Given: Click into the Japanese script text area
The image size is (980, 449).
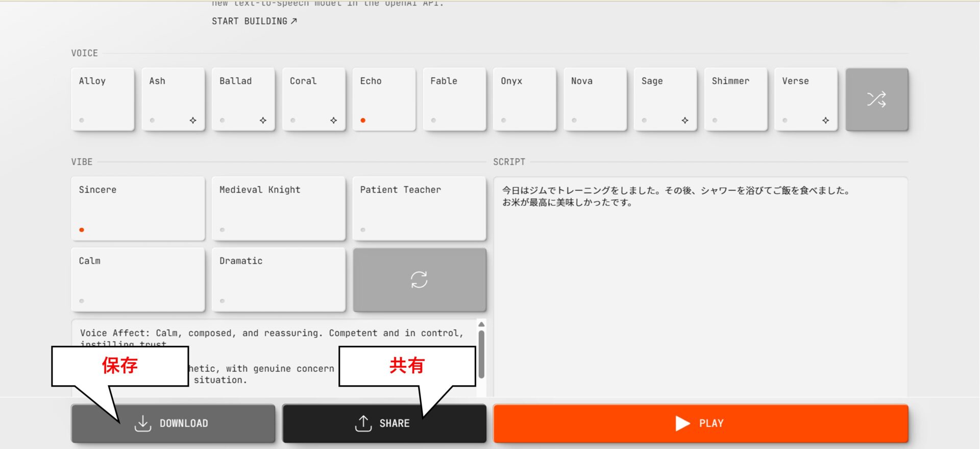Looking at the screenshot, I should pyautogui.click(x=700, y=287).
